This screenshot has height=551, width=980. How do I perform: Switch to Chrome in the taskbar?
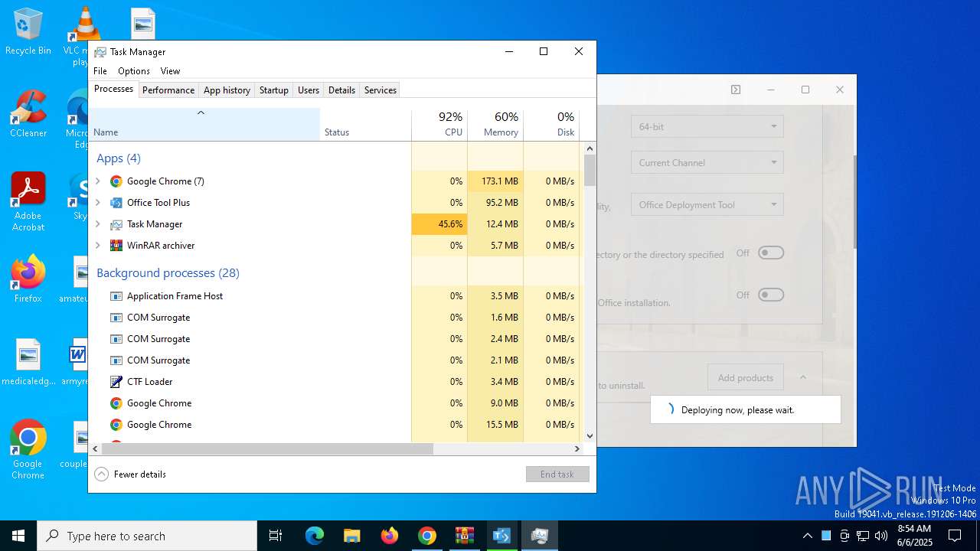pos(426,536)
